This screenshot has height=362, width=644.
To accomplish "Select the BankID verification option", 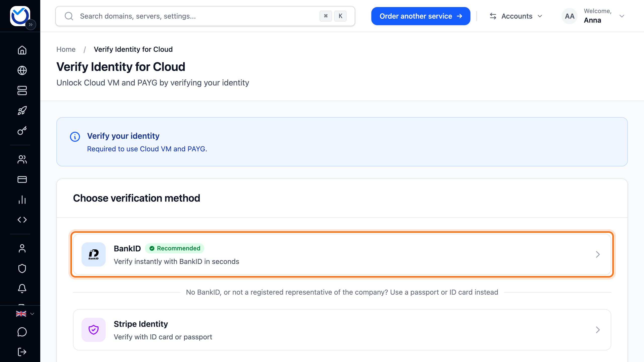I will [x=342, y=254].
